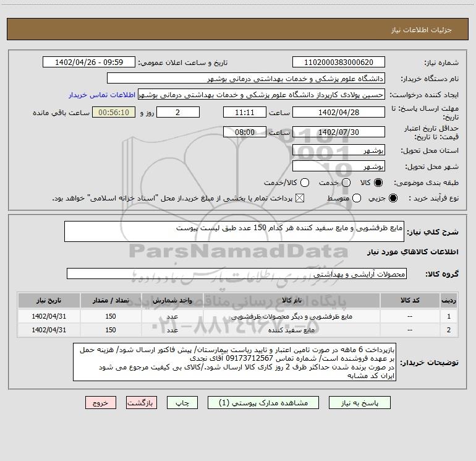Click the پاسخ به نیاز button

[359, 403]
